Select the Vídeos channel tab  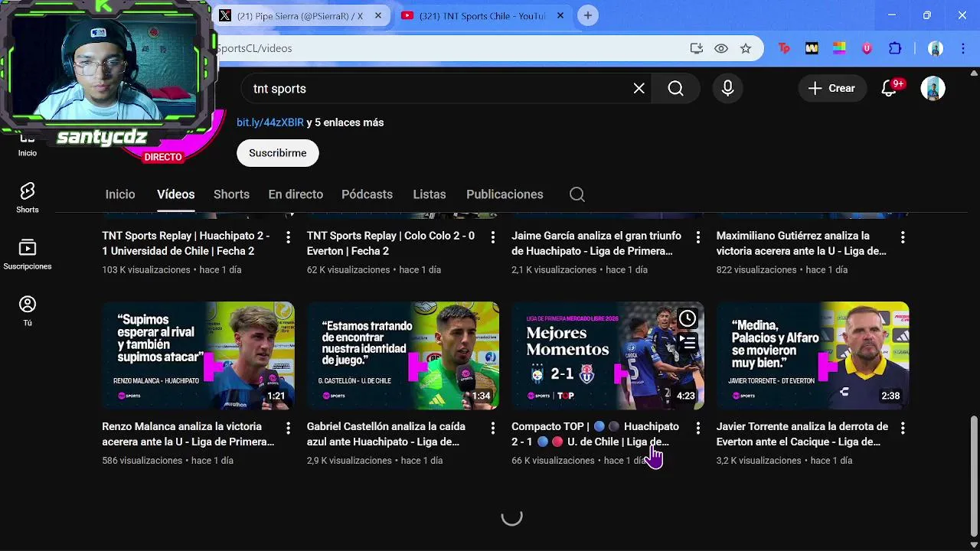point(176,194)
